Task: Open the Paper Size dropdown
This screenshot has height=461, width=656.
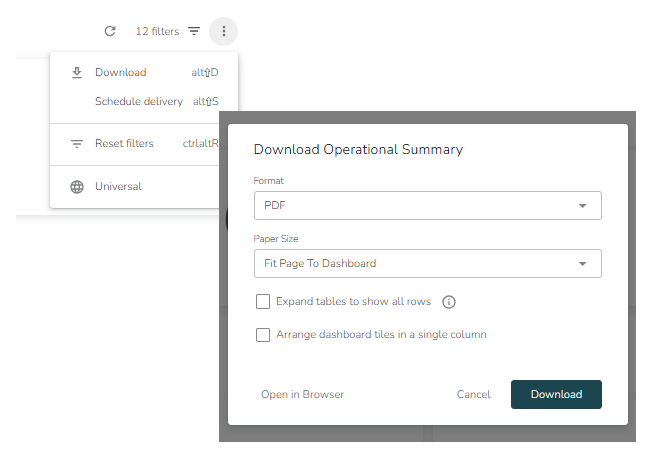Action: click(427, 264)
